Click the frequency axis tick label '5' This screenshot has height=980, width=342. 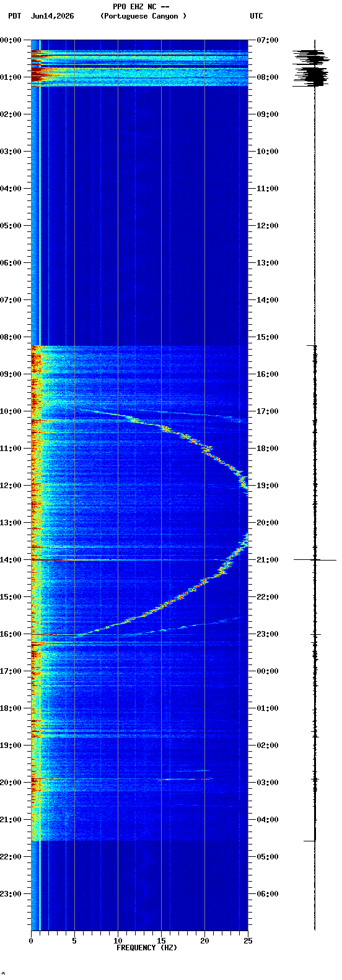[74, 941]
